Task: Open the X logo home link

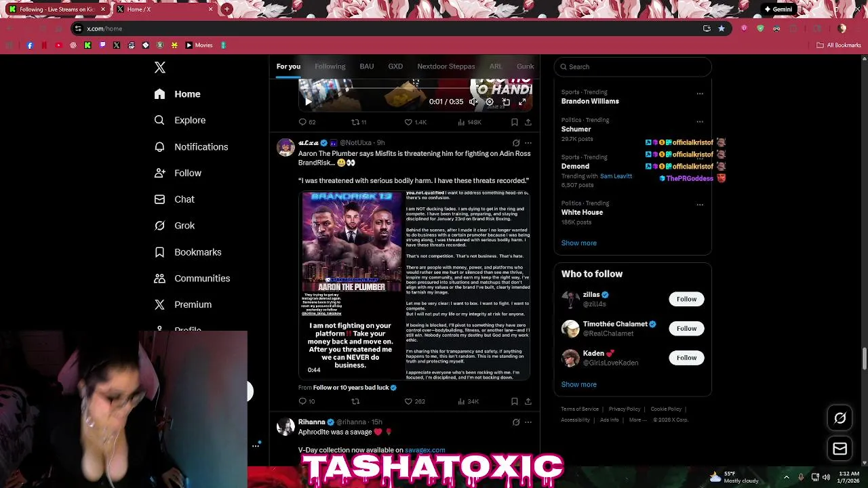Action: coord(160,67)
